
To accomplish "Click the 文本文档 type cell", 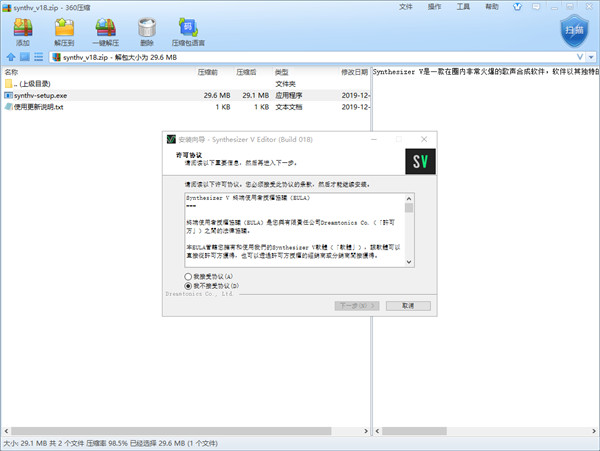I will (289, 107).
